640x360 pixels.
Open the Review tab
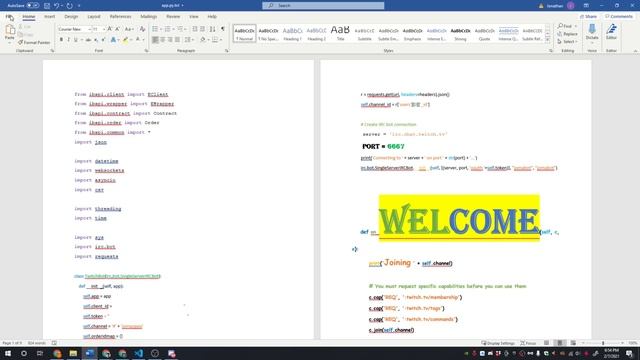(x=173, y=17)
